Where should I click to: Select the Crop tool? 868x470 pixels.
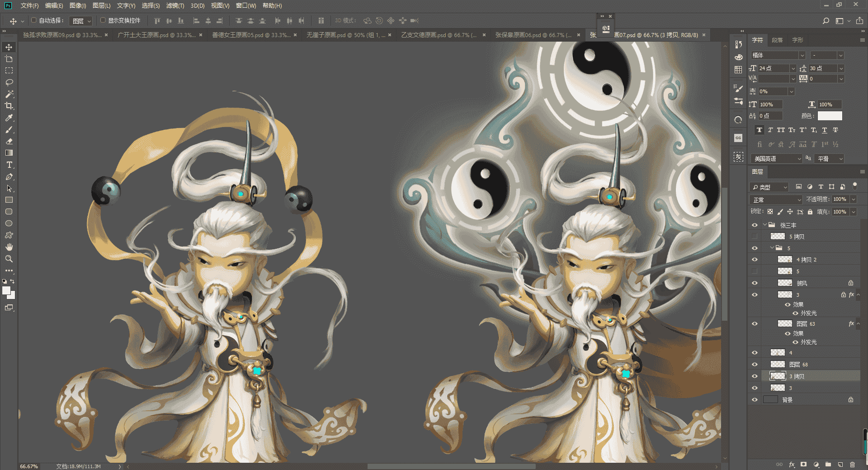(x=9, y=106)
